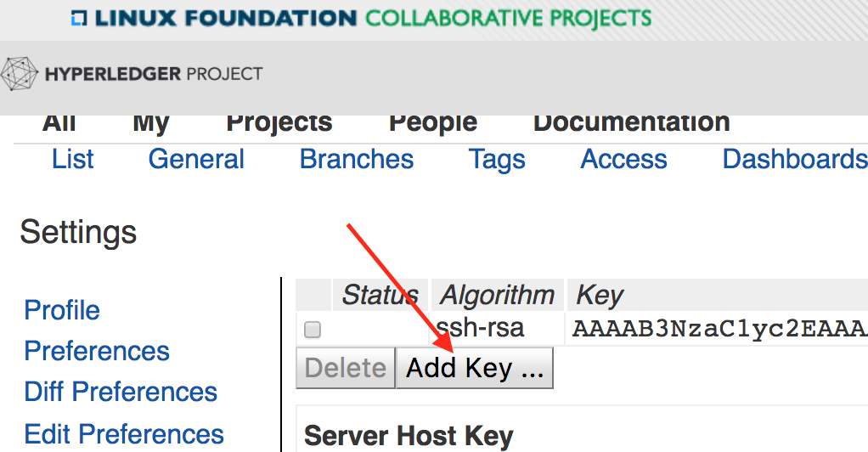868x452 pixels.
Task: Click the Hyperledger Project title text
Action: (x=154, y=74)
